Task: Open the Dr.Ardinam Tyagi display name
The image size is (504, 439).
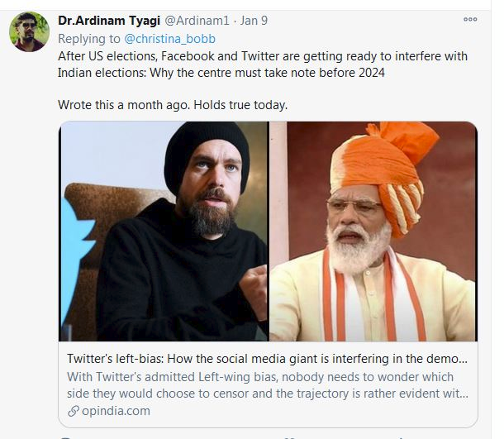Action: click(109, 21)
